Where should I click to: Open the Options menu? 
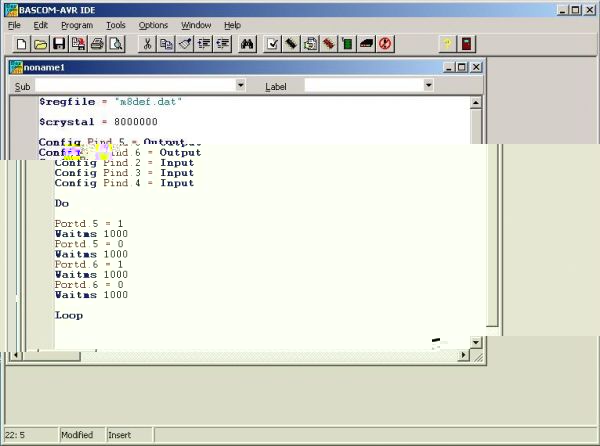pyautogui.click(x=153, y=25)
